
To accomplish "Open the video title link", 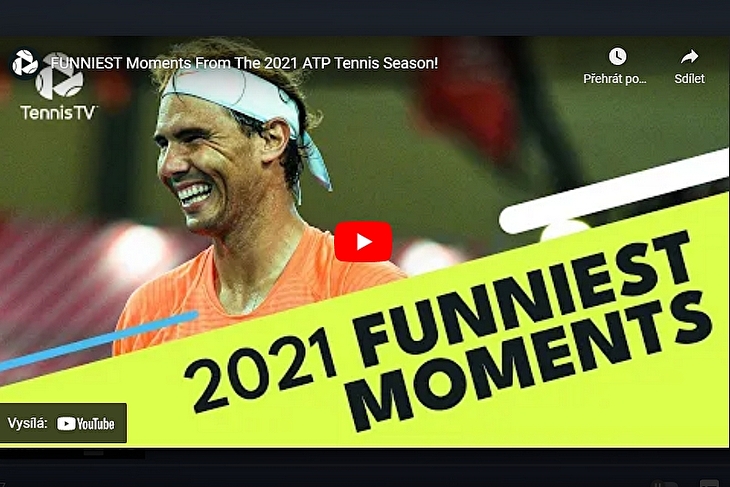I will 244,63.
